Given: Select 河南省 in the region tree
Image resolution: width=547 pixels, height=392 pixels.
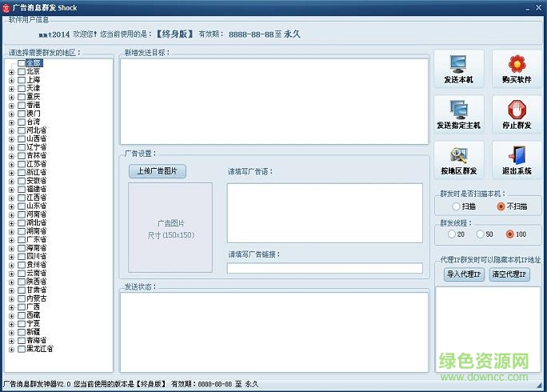Looking at the screenshot, I should pyautogui.click(x=37, y=214).
